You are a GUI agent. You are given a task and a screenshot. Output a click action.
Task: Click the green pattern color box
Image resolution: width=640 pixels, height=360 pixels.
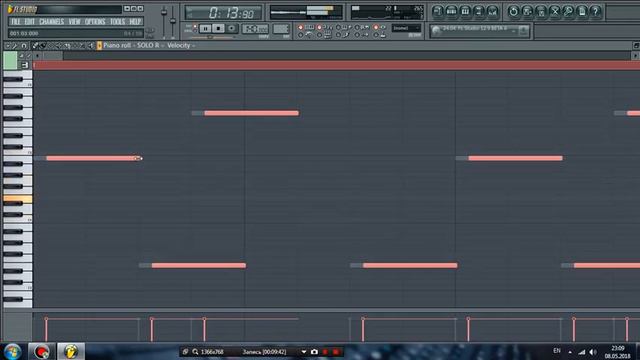10,60
